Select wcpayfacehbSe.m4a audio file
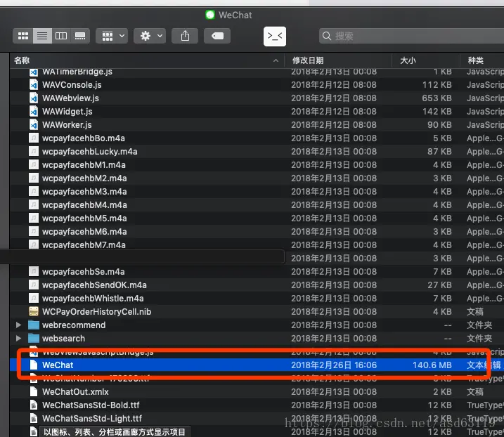 tap(83, 272)
